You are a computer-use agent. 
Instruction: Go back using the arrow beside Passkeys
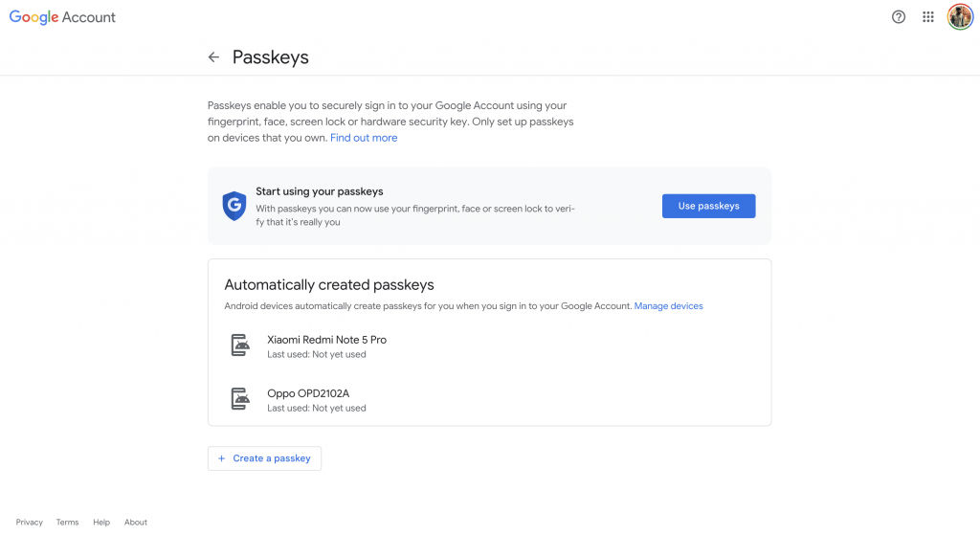pos(213,57)
